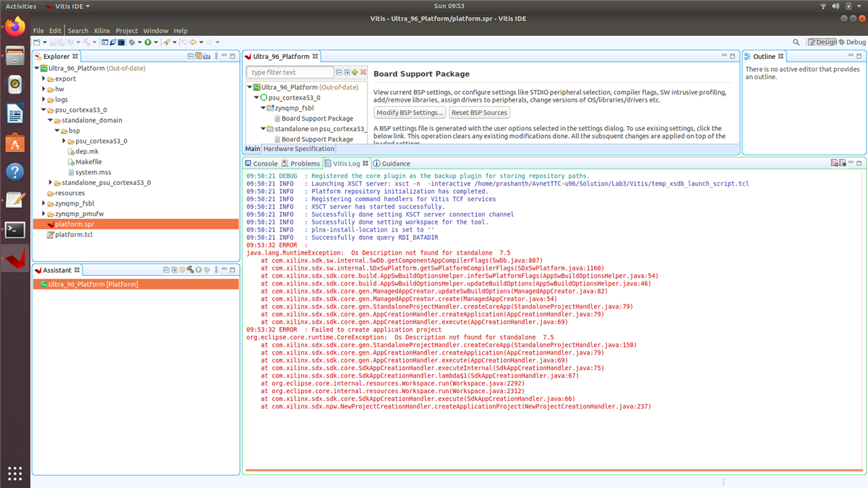Click red X delete icon in platform editor
Screen dimensions: 868x488
pyautogui.click(x=363, y=72)
